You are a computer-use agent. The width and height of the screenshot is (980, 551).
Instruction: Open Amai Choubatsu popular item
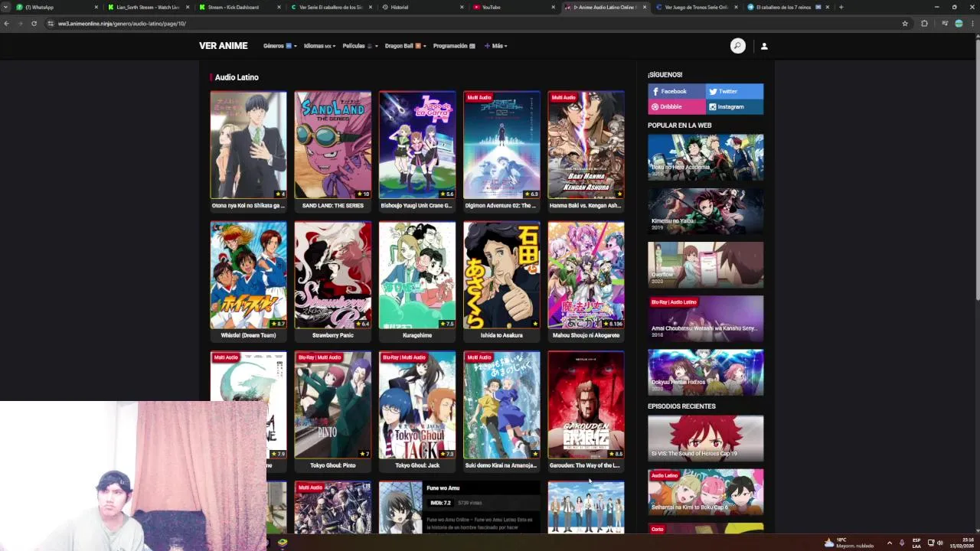[705, 318]
